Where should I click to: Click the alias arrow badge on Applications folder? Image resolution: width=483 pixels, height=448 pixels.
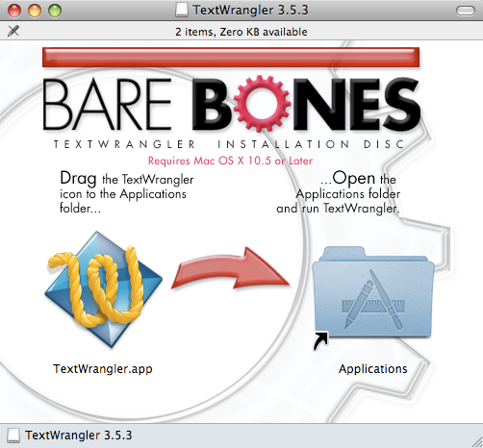320,341
